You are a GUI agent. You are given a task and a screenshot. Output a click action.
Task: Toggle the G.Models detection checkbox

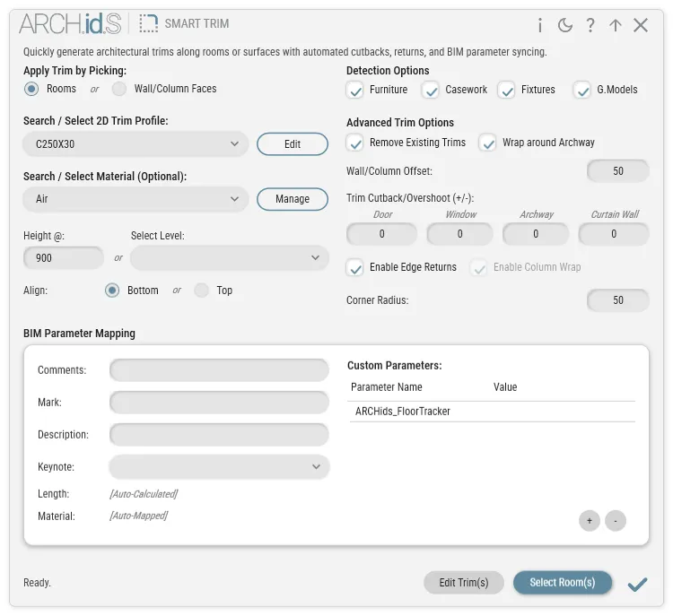click(x=582, y=90)
